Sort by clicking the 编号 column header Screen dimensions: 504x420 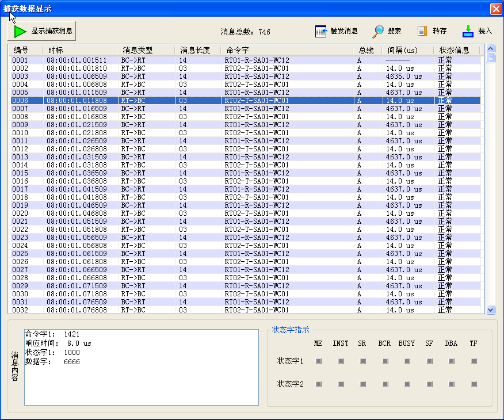tap(23, 50)
